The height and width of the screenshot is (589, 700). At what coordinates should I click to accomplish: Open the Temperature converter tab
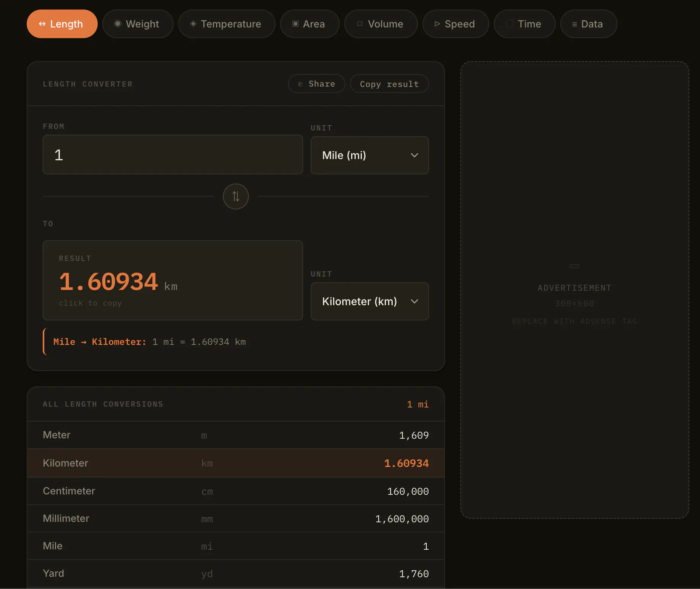pyautogui.click(x=227, y=24)
